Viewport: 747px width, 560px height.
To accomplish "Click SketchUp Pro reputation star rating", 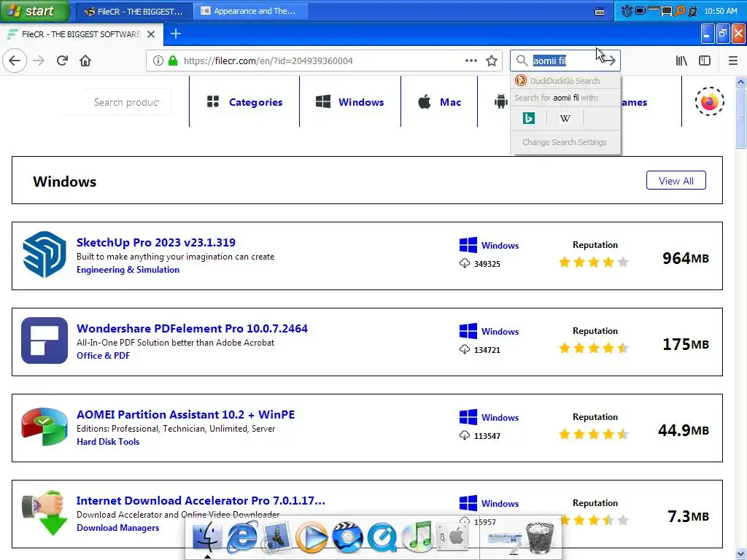I will [594, 262].
